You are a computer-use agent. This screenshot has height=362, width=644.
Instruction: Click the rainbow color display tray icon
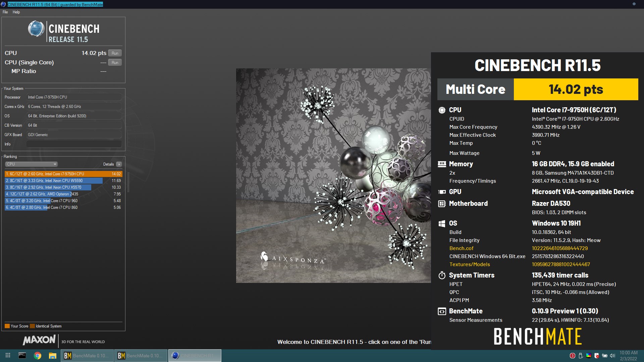(x=589, y=356)
